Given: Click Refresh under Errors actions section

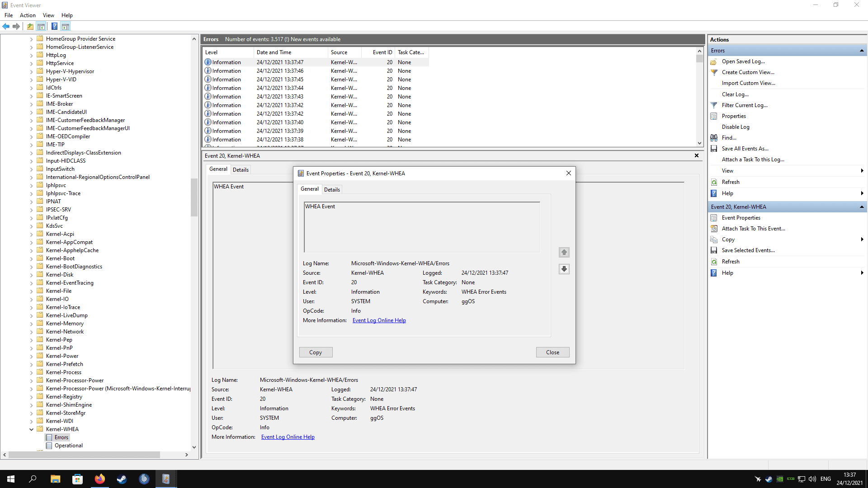Looking at the screenshot, I should tap(731, 182).
